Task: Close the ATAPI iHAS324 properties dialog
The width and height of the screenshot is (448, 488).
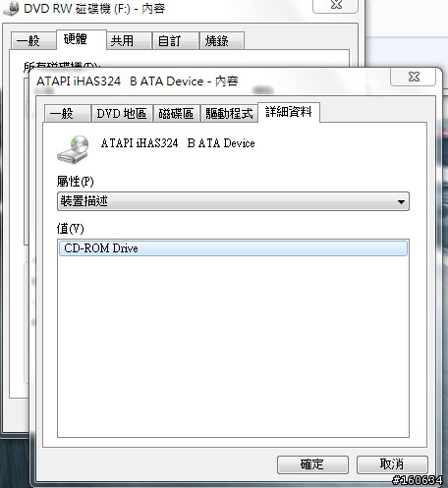Action: (x=414, y=78)
